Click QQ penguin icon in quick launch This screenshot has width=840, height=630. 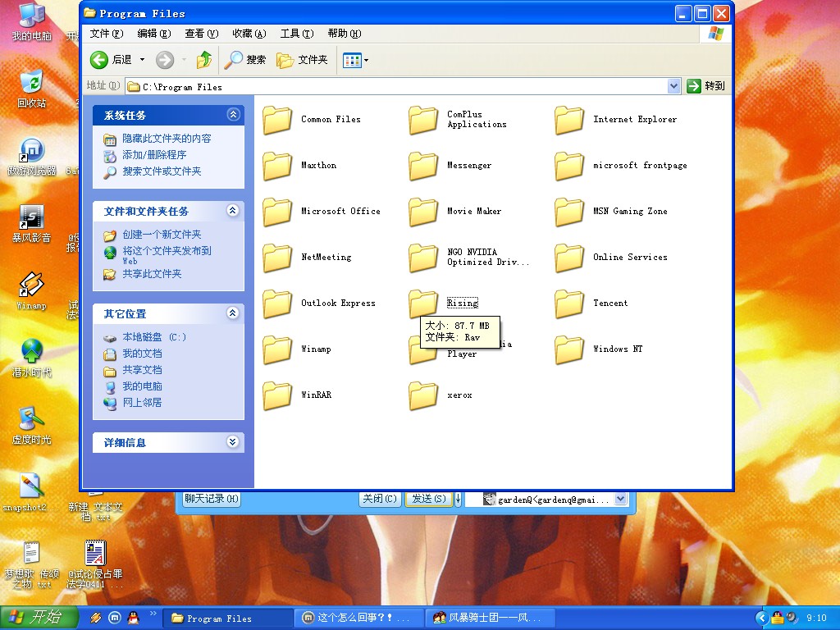134,618
